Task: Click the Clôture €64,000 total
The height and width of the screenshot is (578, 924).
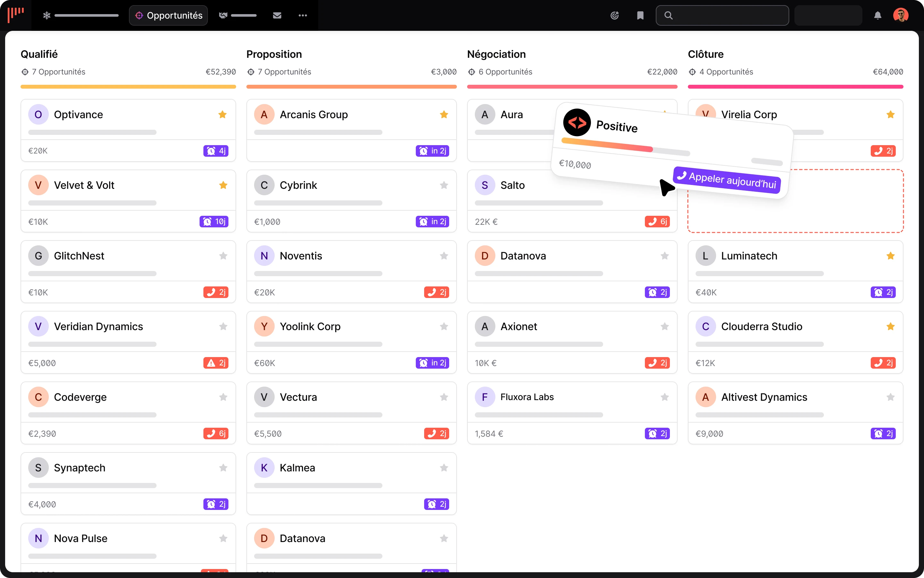Action: pos(888,72)
